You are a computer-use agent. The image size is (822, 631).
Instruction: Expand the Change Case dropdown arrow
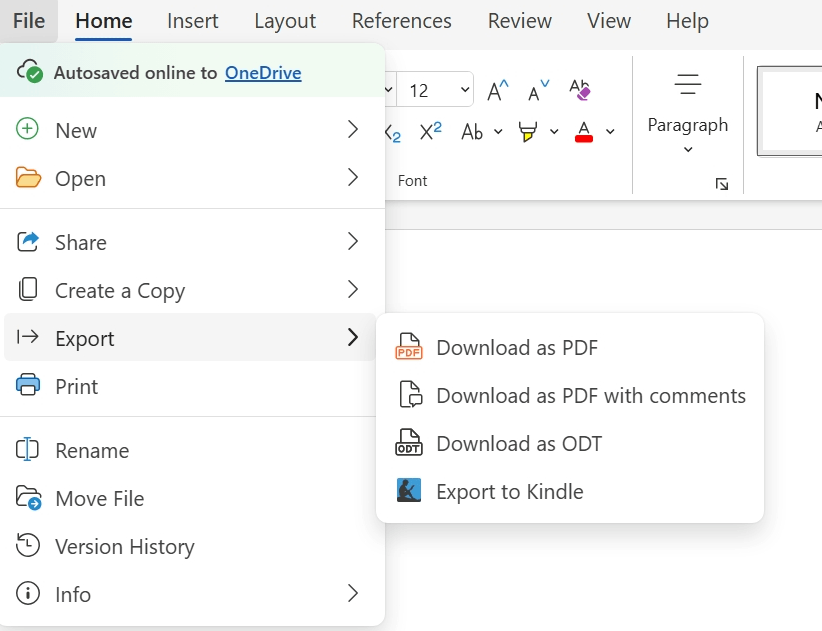point(498,132)
